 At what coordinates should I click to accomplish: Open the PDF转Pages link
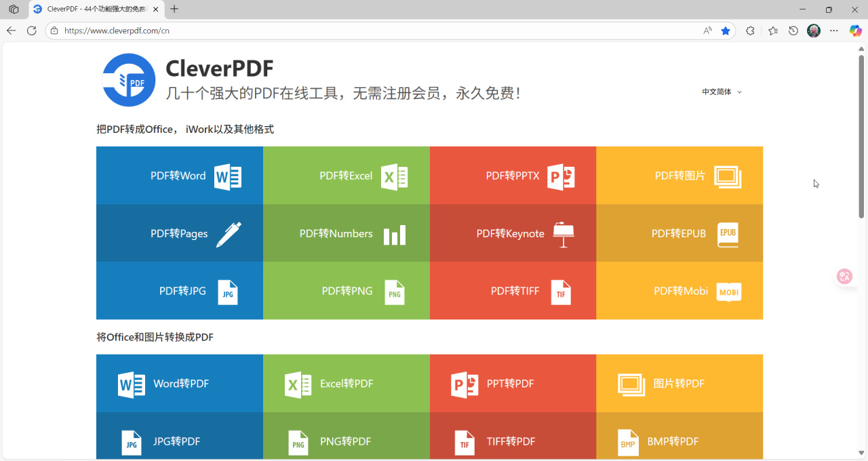coord(180,233)
